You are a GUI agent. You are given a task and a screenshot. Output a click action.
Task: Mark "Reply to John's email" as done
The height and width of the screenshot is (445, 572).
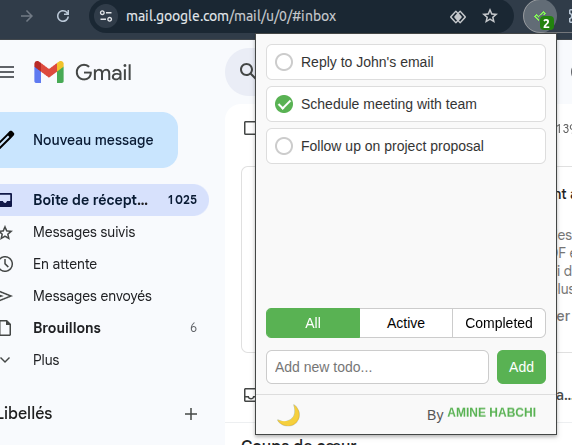point(284,62)
